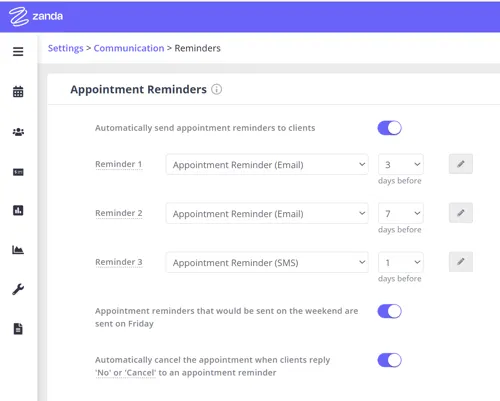Screen dimensions: 500x401
Task: Go to Communication breadcrumb link
Action: pyautogui.click(x=129, y=48)
